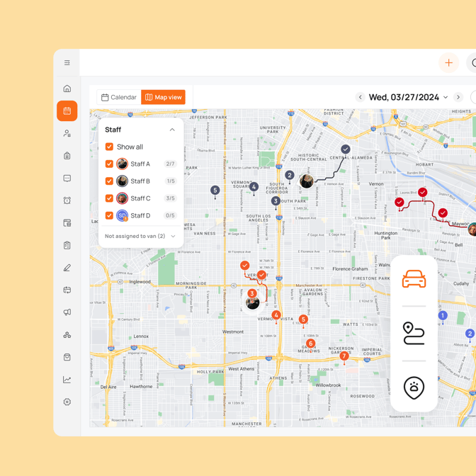Open the pen signature sidebar icon
The width and height of the screenshot is (476, 476).
(67, 268)
